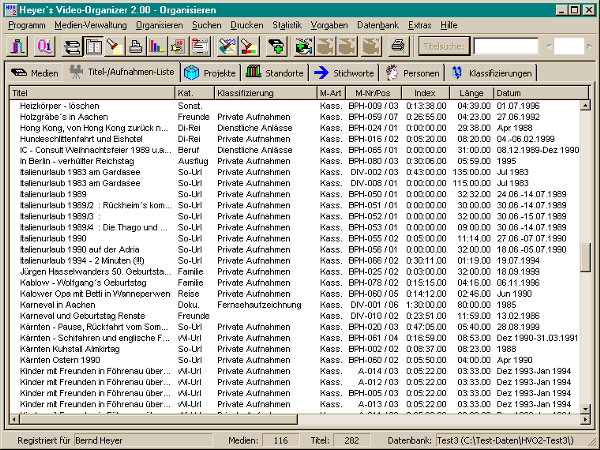Screen dimensions: 600x450
Task: Click the cube icon on Projekte tab
Action: tap(191, 72)
